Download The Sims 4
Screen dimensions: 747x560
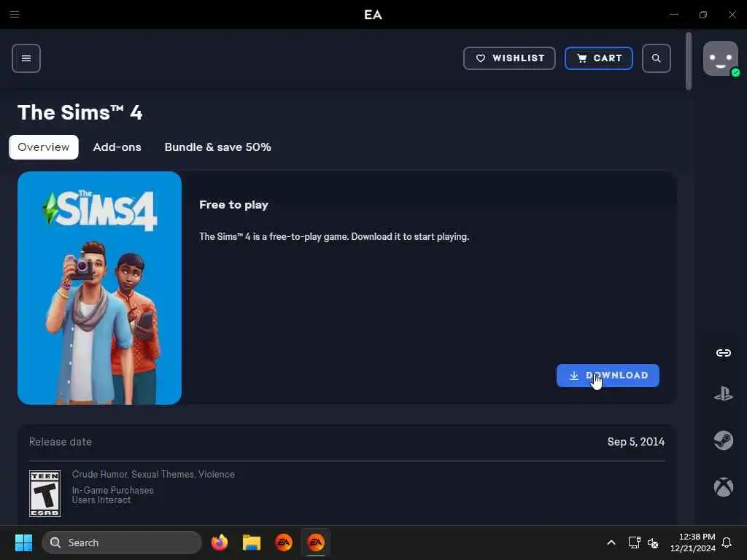(x=608, y=376)
